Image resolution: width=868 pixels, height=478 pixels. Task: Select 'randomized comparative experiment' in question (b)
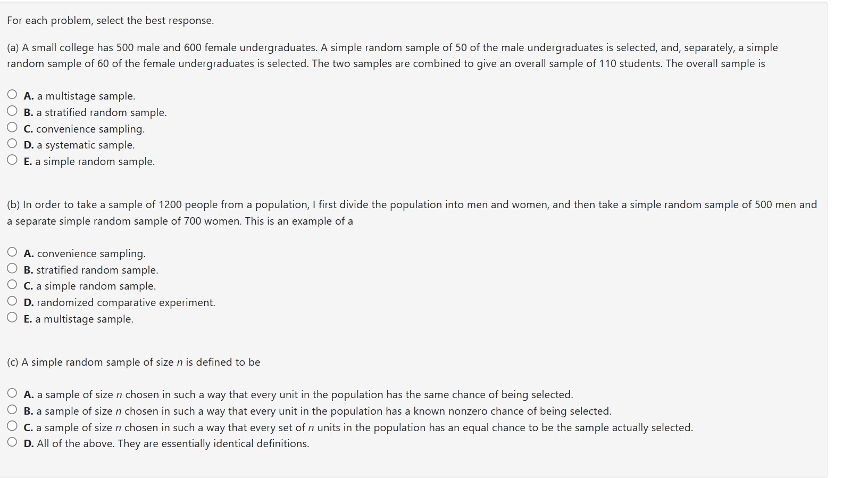pos(12,301)
